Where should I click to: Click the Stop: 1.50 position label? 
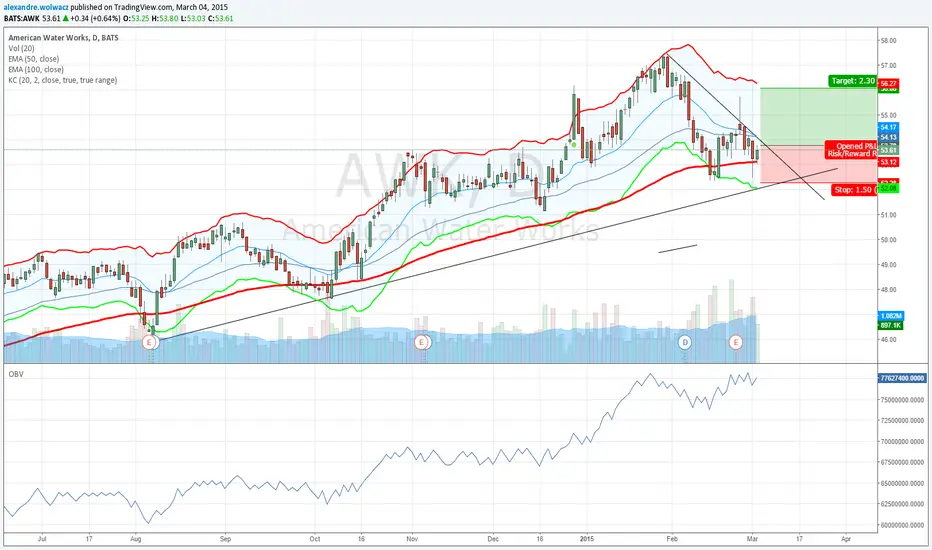coord(854,190)
